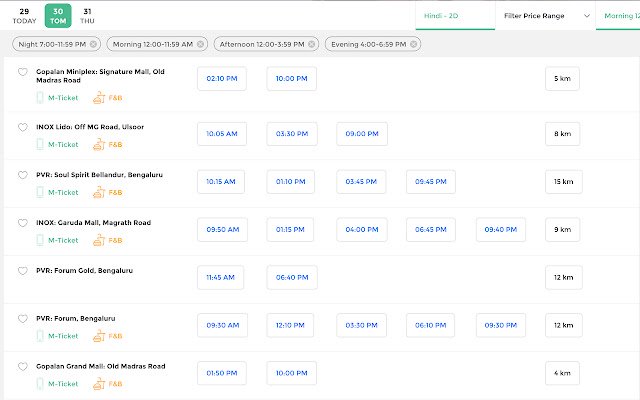Favorite PVR Forum Gold heart icon
This screenshot has height=400, width=640.
pos(23,271)
